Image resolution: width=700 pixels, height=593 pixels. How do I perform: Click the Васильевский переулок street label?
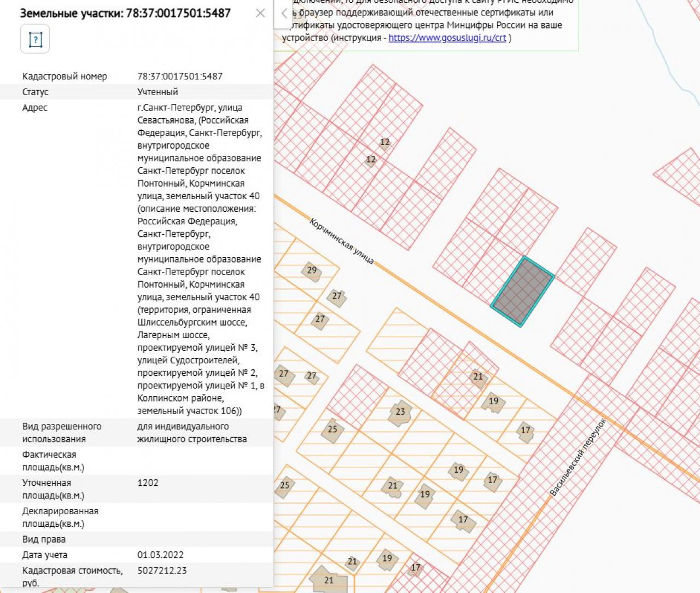point(578,457)
